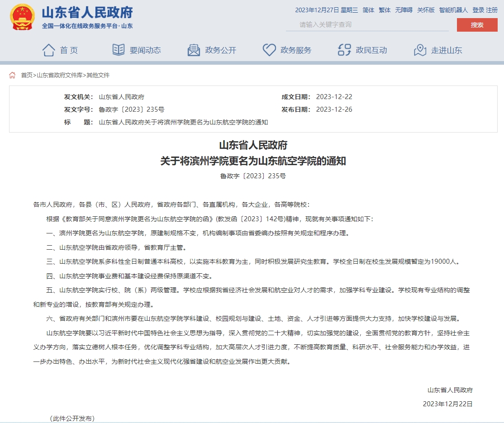This screenshot has width=504, height=423.
Task: Open 山东省政府文件库 in breadcrumb
Action: (x=60, y=75)
